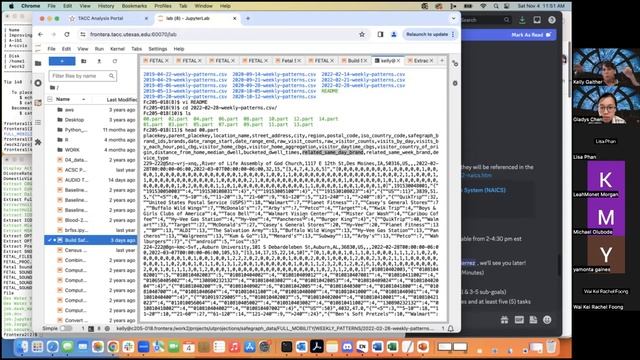Open the three-dot menu on Relaunch to update
Viewport: 640px width, 360px height.
453,35
